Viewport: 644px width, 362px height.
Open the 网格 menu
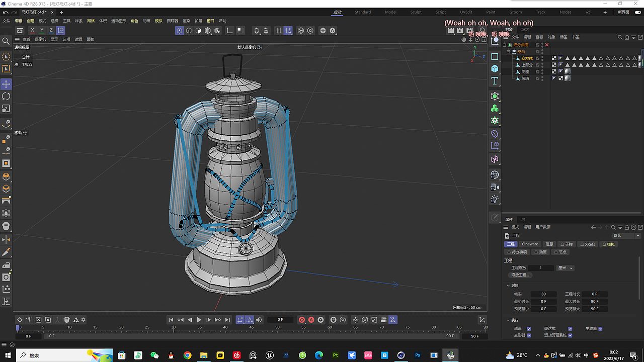[x=91, y=21]
